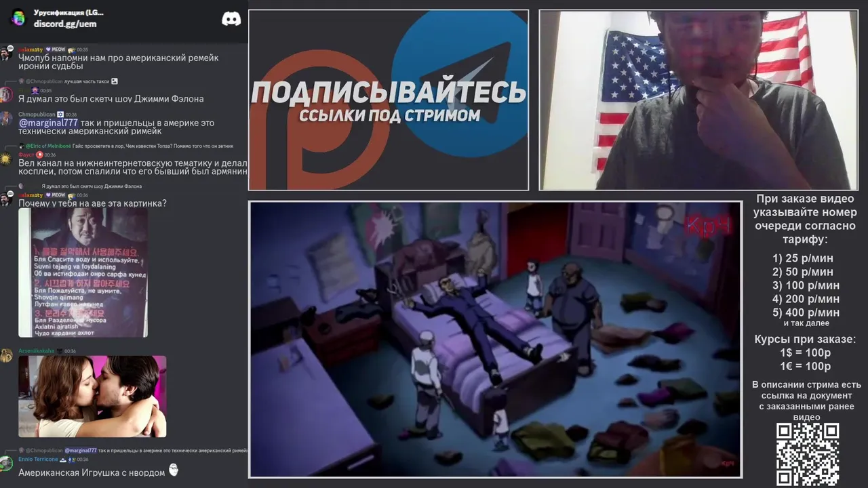Click the QR code for ordered videos document
Screen dimensions: 868x488
click(808, 454)
